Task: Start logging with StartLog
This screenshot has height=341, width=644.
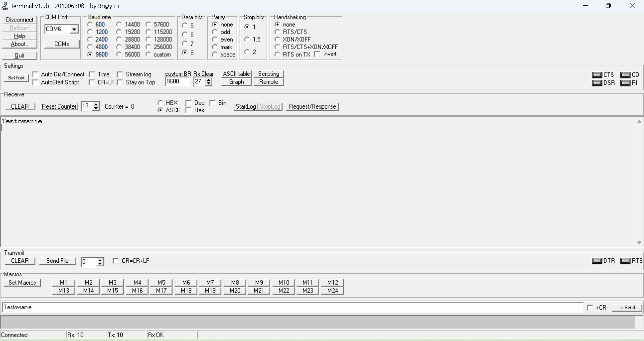Action: pos(246,106)
